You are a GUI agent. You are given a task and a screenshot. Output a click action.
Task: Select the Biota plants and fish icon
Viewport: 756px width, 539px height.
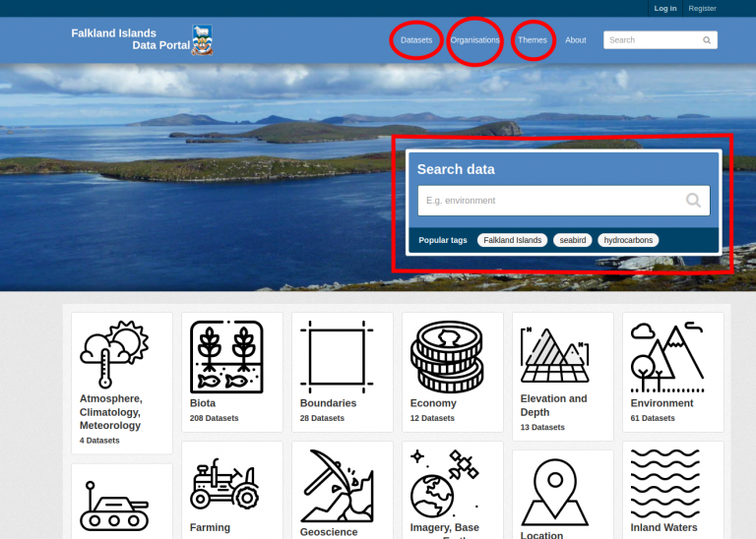pos(226,355)
